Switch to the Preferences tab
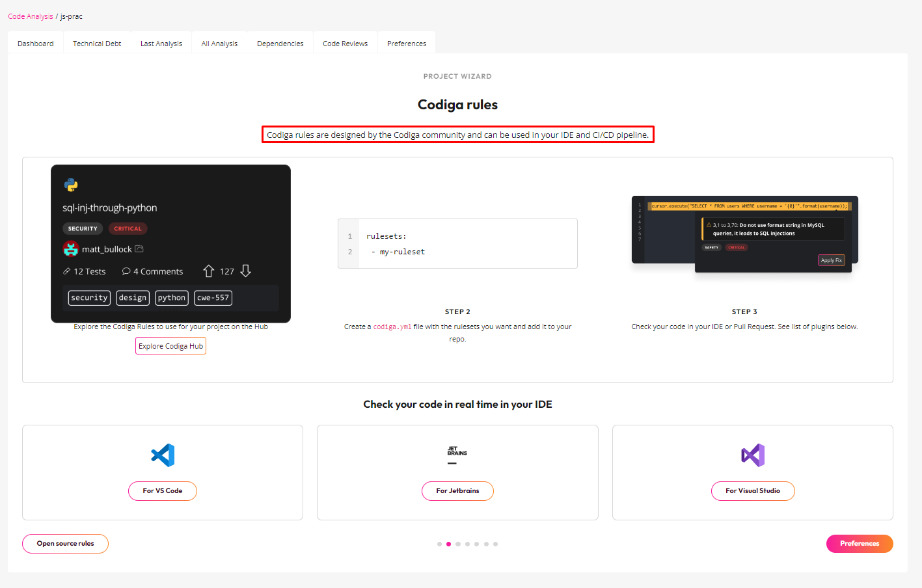 407,44
